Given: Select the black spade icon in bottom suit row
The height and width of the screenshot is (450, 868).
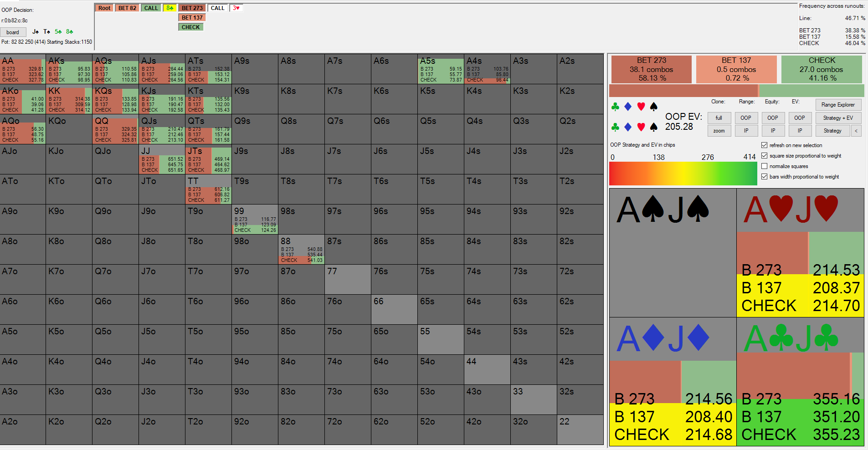Looking at the screenshot, I should coord(654,127).
